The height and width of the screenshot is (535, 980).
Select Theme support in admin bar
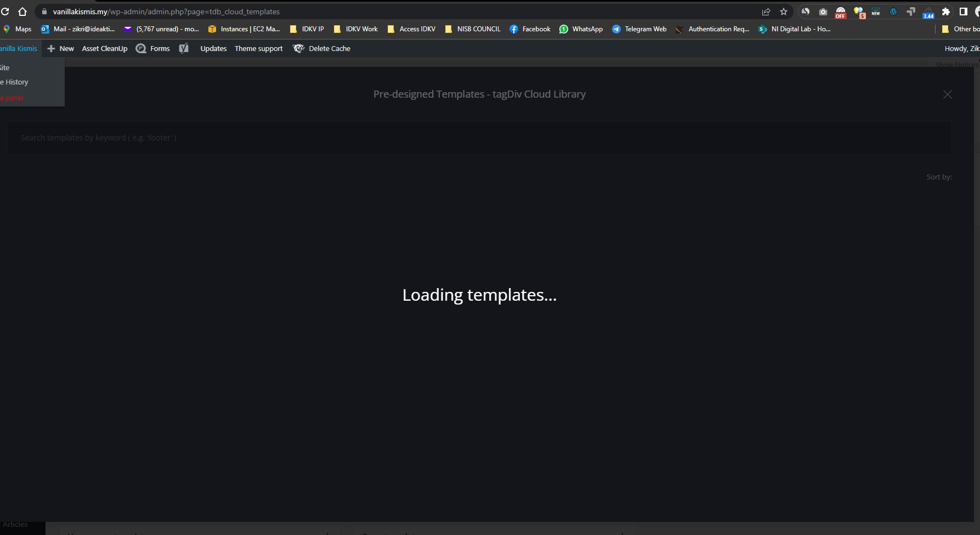[258, 48]
